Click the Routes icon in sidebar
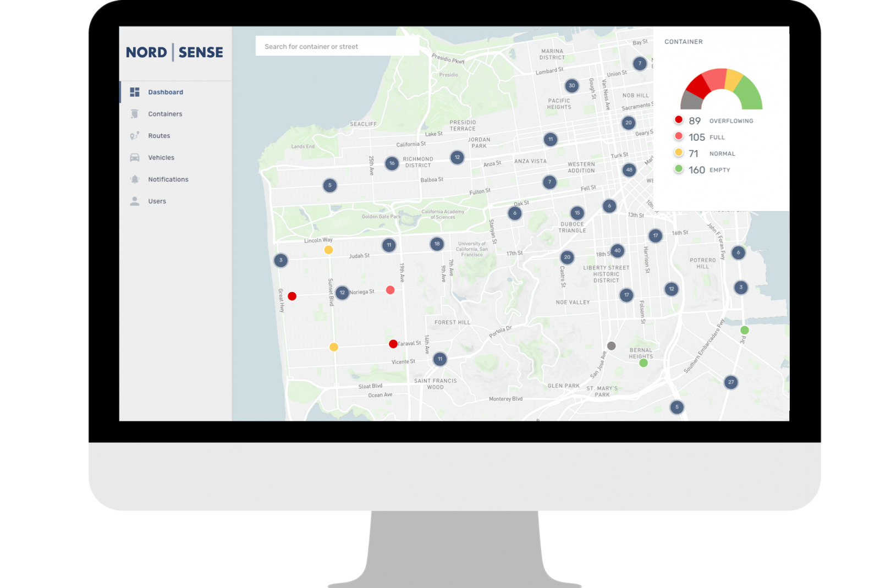The height and width of the screenshot is (588, 880). pyautogui.click(x=135, y=136)
